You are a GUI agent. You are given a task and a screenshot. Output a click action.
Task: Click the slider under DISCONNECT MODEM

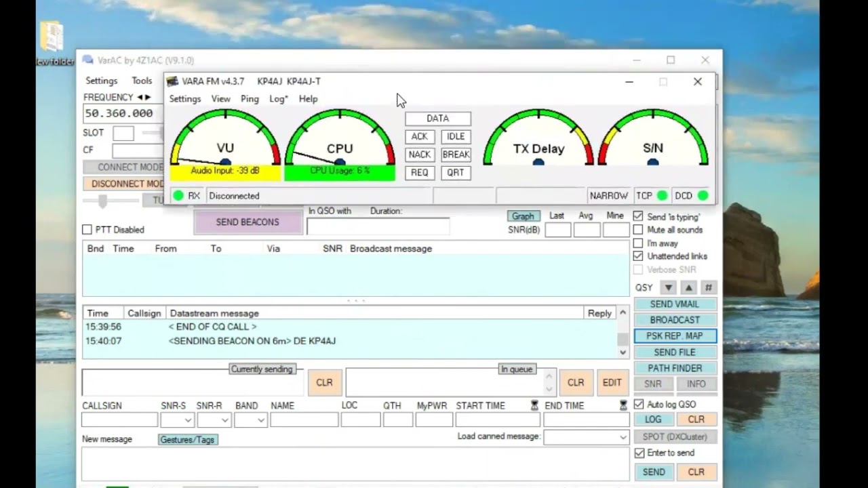111,201
